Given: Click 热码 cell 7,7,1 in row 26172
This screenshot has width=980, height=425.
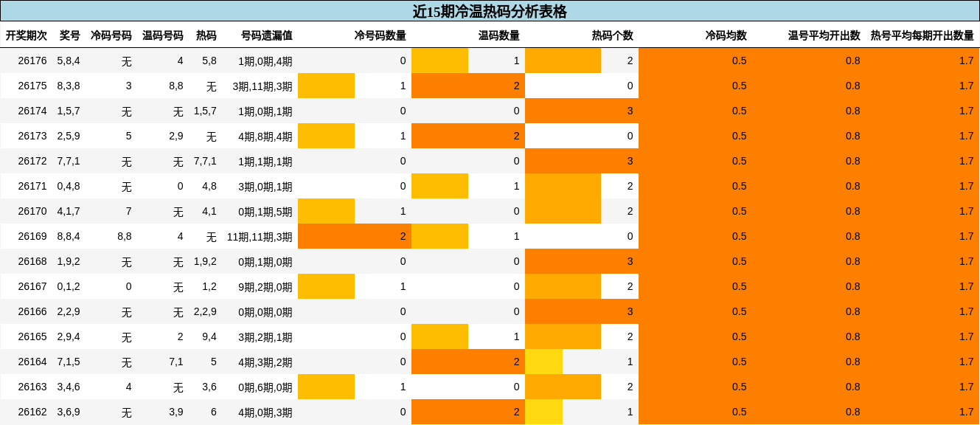Looking at the screenshot, I should click(205, 161).
